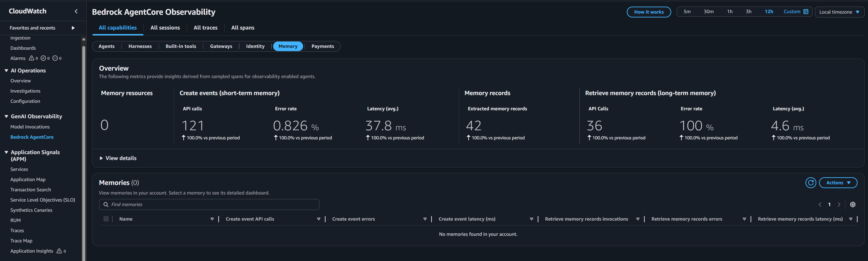This screenshot has width=868, height=261.
Task: Open the Alarms sidebar link
Action: click(x=18, y=58)
